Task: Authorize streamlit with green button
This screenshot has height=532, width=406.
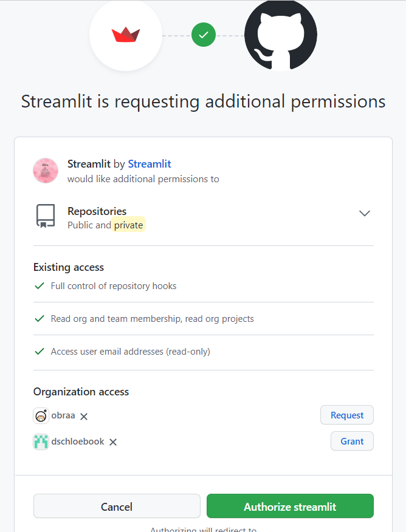Action: coord(291,506)
